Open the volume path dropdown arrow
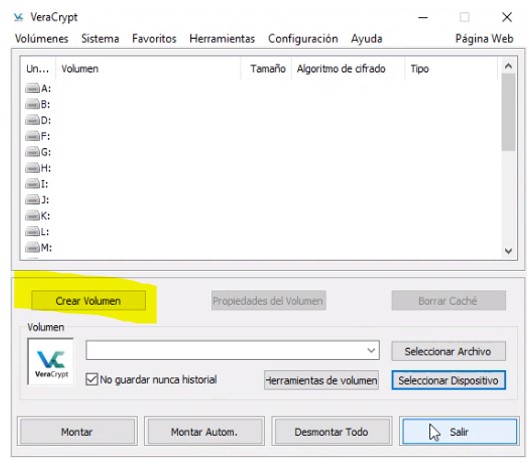 point(372,350)
